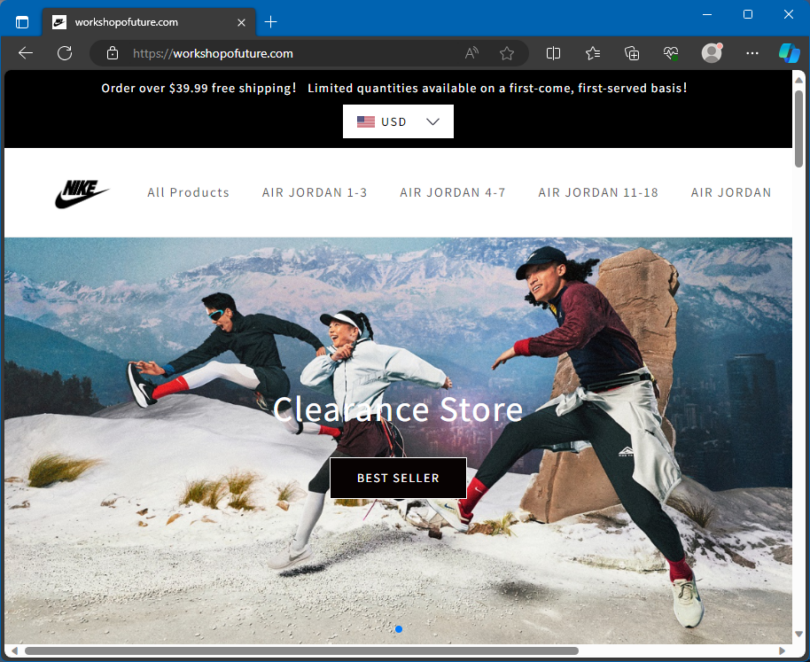The width and height of the screenshot is (810, 662).
Task: Open the Collections icon in the toolbar
Action: [x=631, y=53]
